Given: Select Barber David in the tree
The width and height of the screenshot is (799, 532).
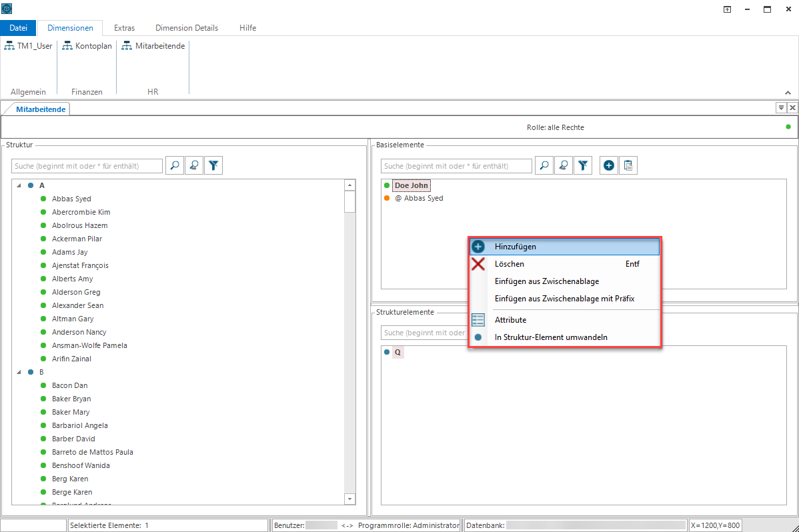Looking at the screenshot, I should 73,439.
